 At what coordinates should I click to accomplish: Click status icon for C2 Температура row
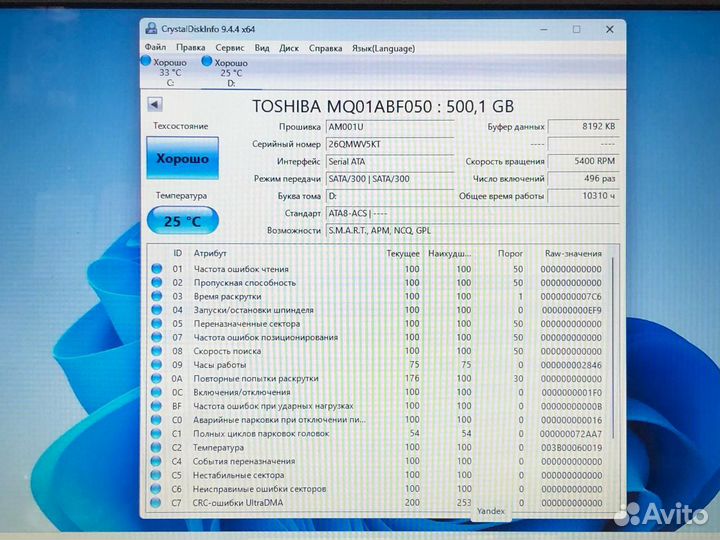[156, 447]
